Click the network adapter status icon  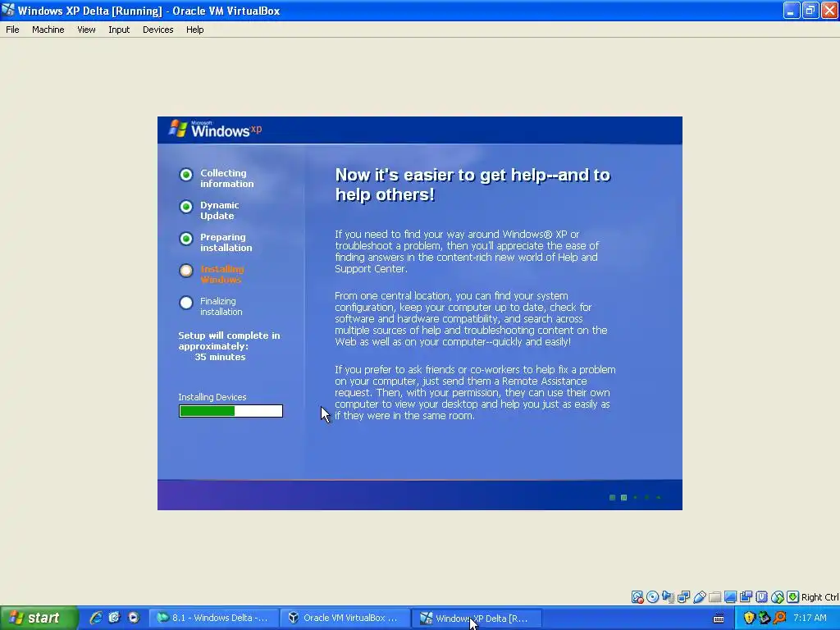click(x=683, y=597)
